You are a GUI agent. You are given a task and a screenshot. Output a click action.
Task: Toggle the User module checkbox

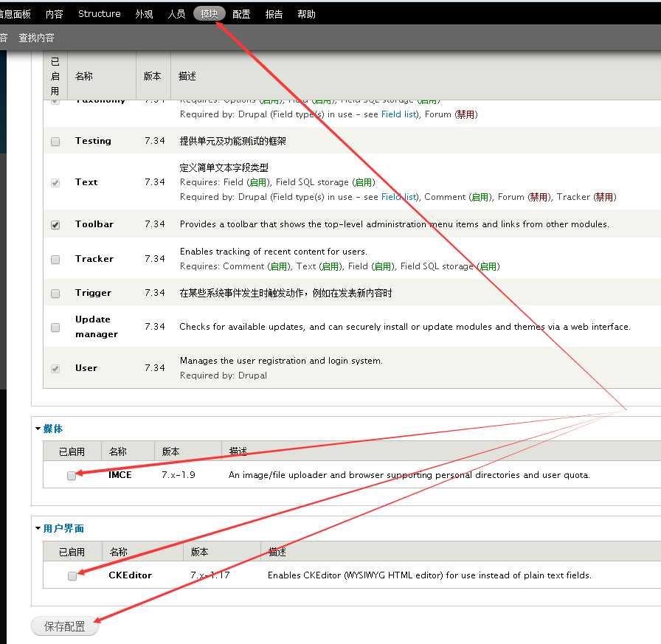(x=55, y=369)
